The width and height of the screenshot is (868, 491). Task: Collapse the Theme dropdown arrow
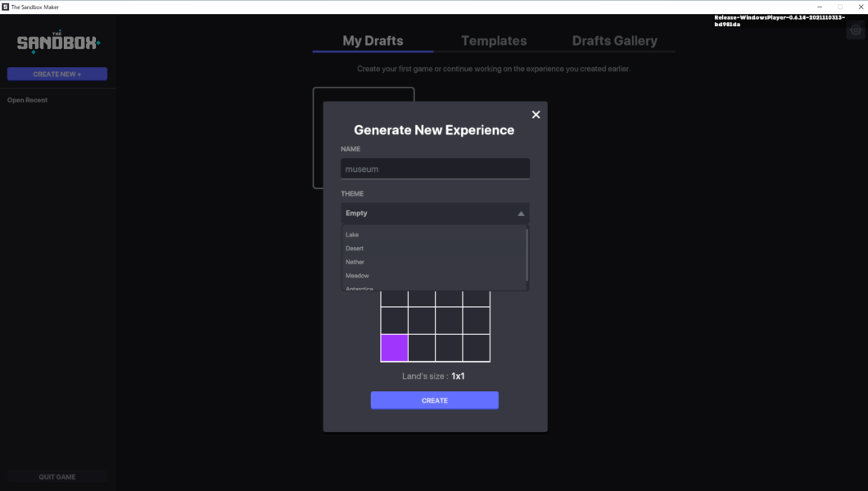(521, 214)
